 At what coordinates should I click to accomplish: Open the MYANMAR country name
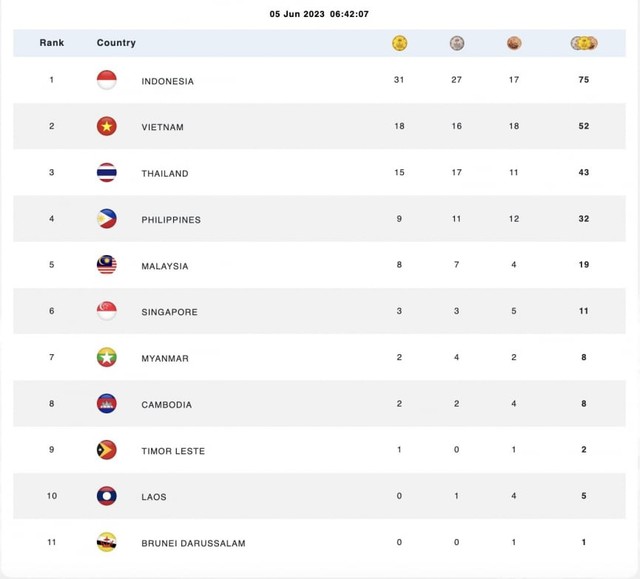point(165,359)
